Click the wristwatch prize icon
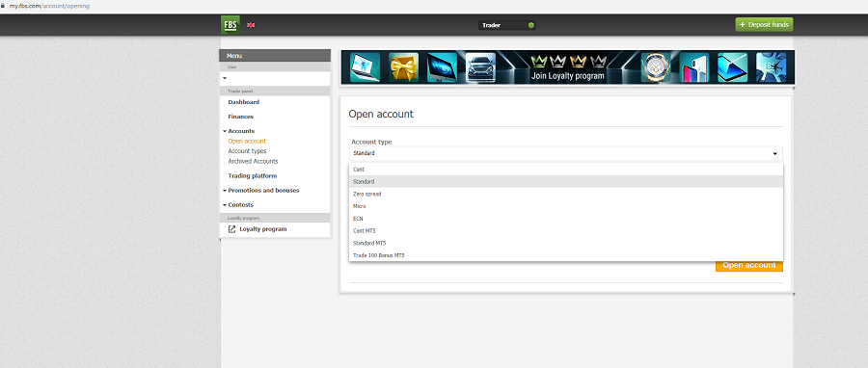This screenshot has height=368, width=868. (656, 67)
